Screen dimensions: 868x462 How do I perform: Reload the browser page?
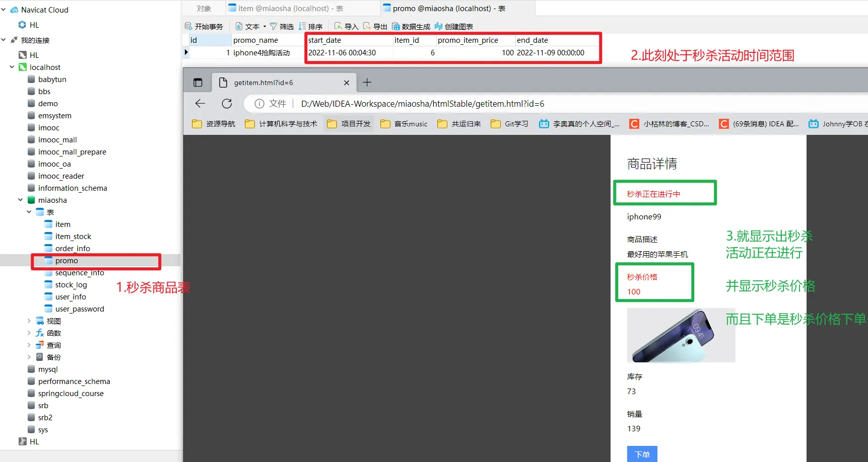227,104
